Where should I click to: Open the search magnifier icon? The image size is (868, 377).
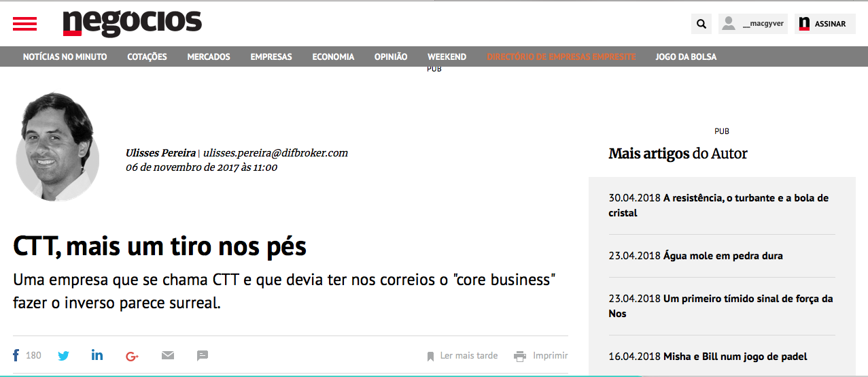[701, 24]
